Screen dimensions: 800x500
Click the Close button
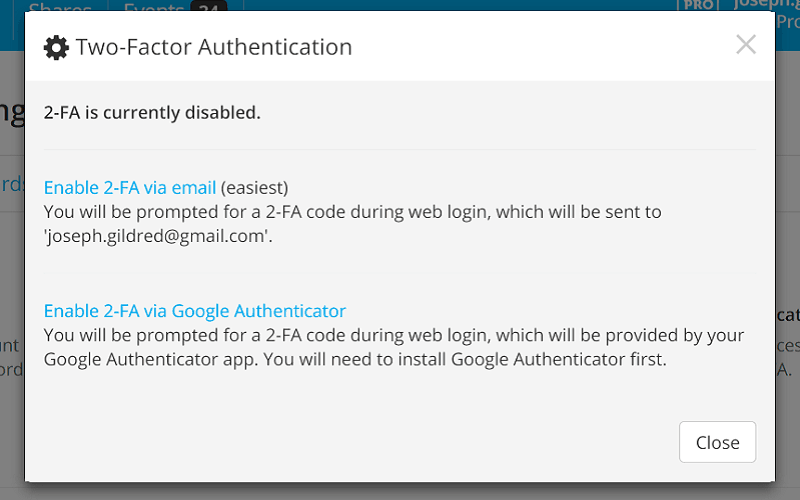[x=717, y=442]
